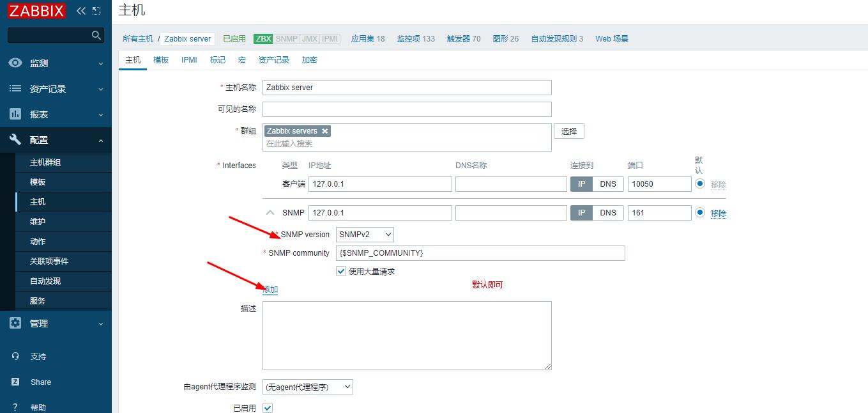
Task: Open Web 场景 link
Action: (x=612, y=38)
